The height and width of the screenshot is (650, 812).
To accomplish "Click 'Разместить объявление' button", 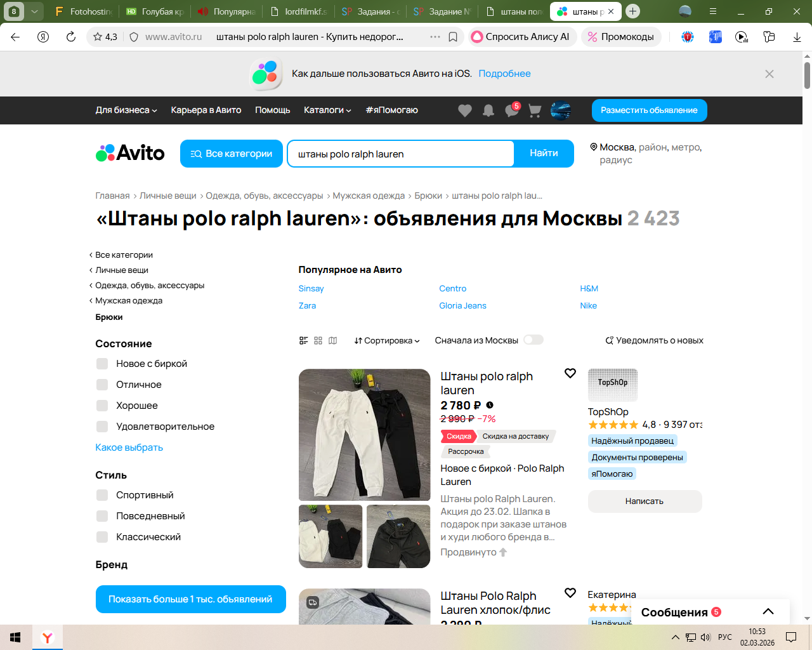I will point(650,110).
